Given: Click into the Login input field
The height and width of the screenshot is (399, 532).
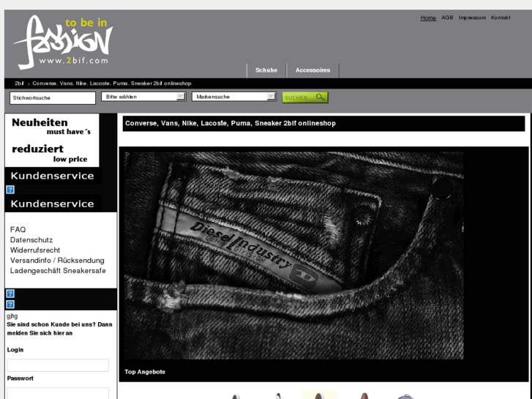Looking at the screenshot, I should pyautogui.click(x=58, y=365).
